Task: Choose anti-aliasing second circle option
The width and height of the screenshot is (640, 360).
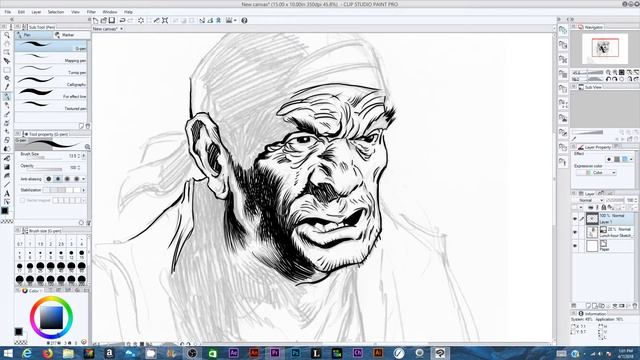Action: (x=58, y=179)
